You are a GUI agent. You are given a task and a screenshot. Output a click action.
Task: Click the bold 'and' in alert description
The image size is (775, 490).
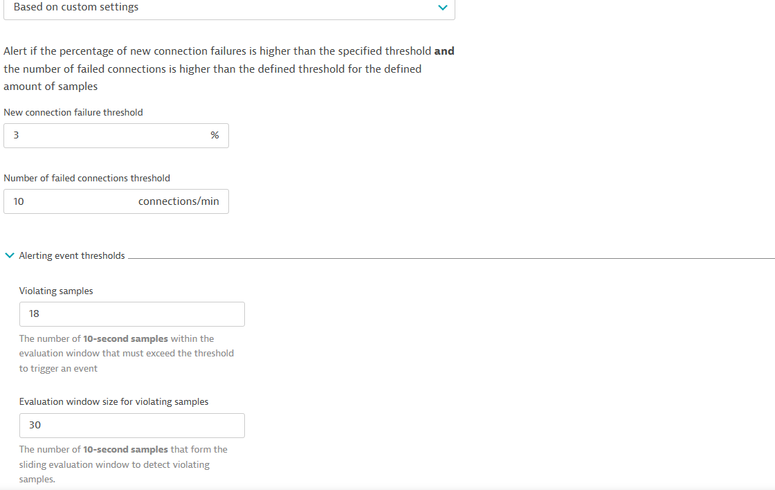[444, 51]
